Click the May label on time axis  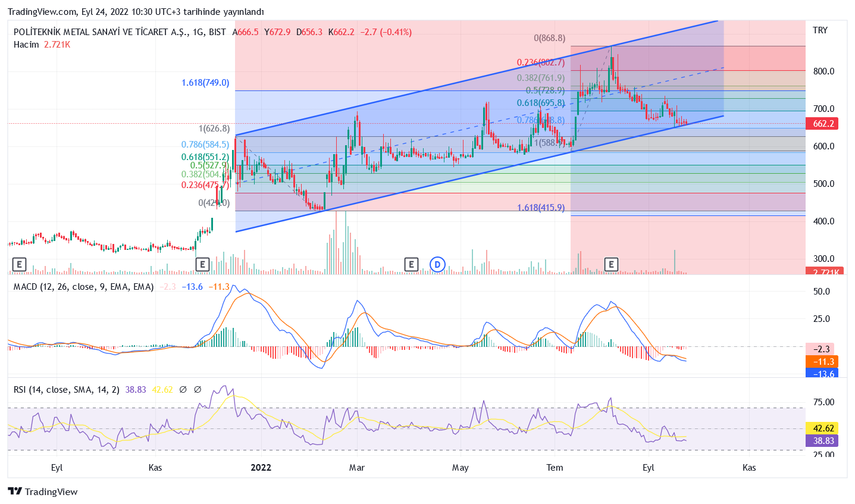[461, 468]
